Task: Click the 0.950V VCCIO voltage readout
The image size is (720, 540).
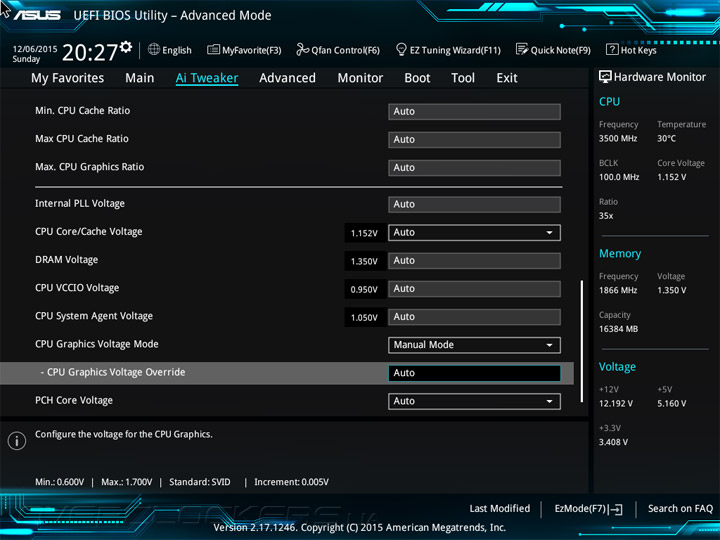Action: tap(364, 289)
